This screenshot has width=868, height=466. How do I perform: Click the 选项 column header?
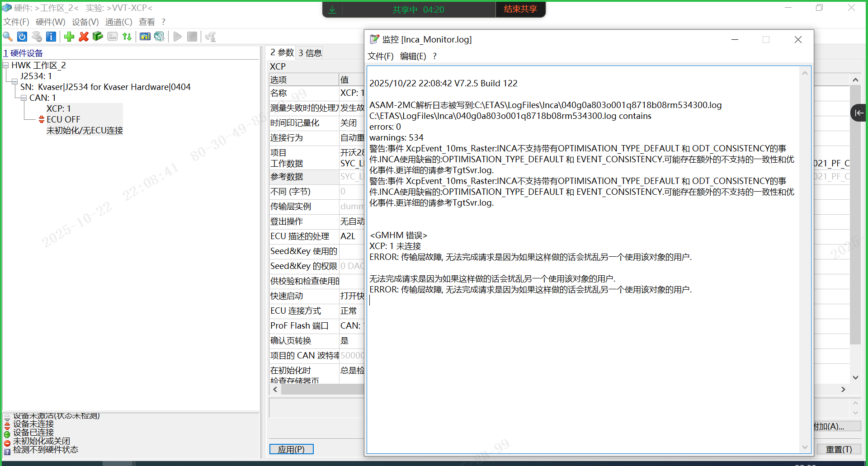point(304,80)
